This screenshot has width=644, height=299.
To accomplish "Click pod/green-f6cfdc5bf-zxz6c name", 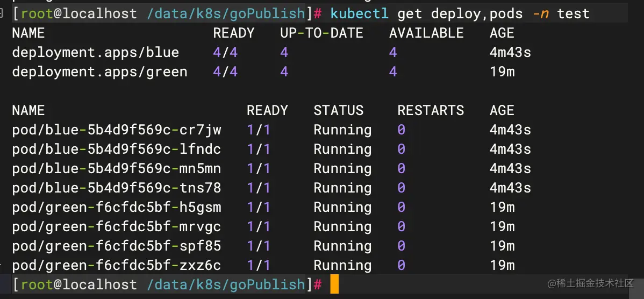I will 117,265.
